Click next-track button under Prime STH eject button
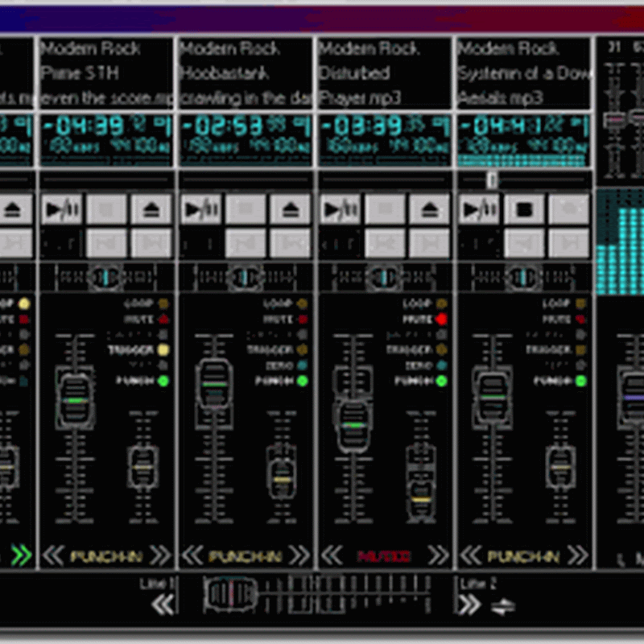Viewport: 644px width, 644px height. click(151, 243)
